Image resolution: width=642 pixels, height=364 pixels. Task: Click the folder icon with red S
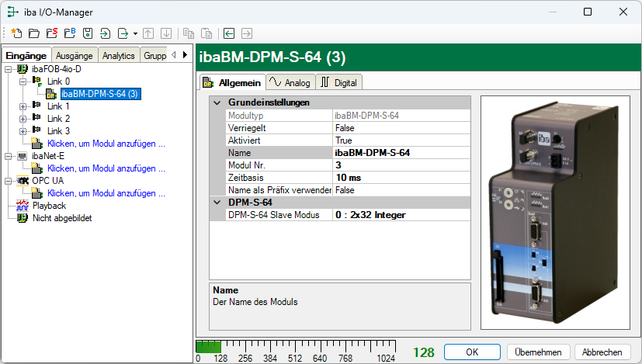tap(51, 33)
